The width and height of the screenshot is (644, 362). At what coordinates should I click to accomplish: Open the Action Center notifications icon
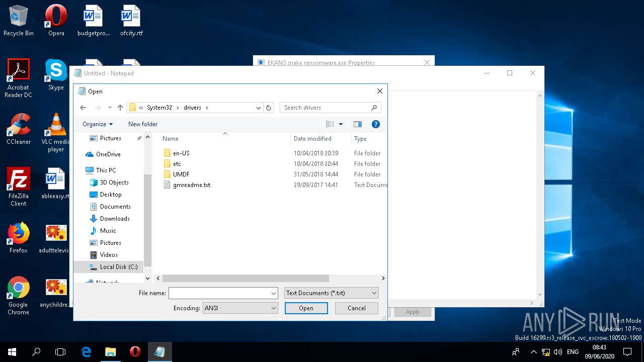pos(628,352)
